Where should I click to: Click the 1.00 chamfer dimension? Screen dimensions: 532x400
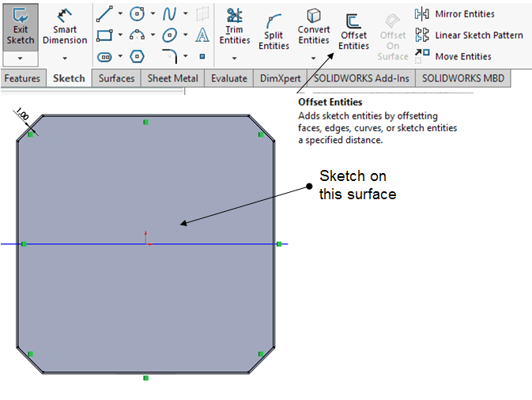point(22,115)
